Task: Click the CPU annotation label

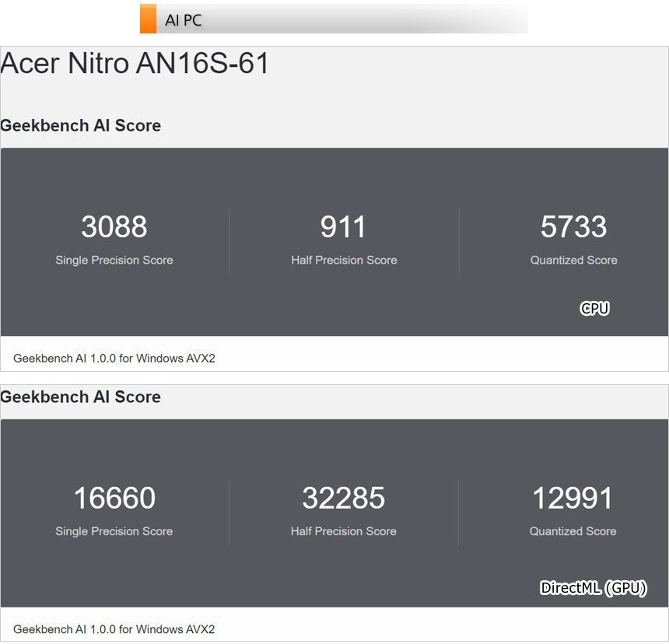Action: [595, 309]
